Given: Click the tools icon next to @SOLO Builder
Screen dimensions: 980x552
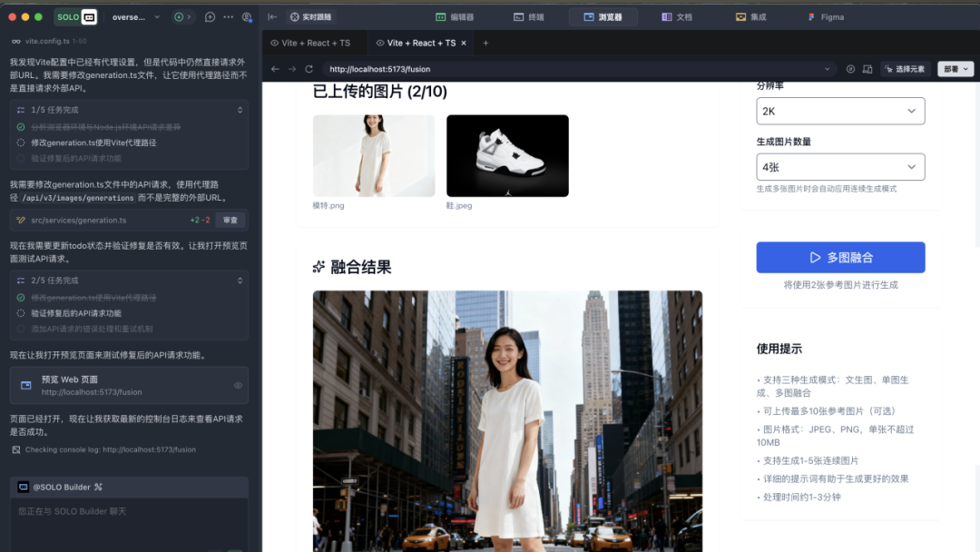Looking at the screenshot, I should click(x=98, y=487).
